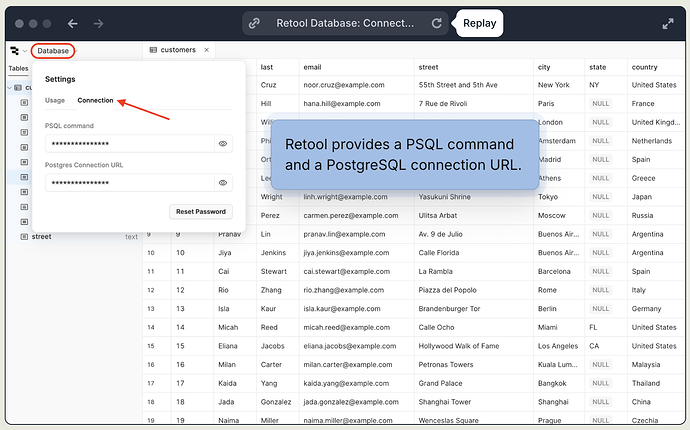The height and width of the screenshot is (430, 690).
Task: Click table icon on customers tab
Action: click(153, 50)
